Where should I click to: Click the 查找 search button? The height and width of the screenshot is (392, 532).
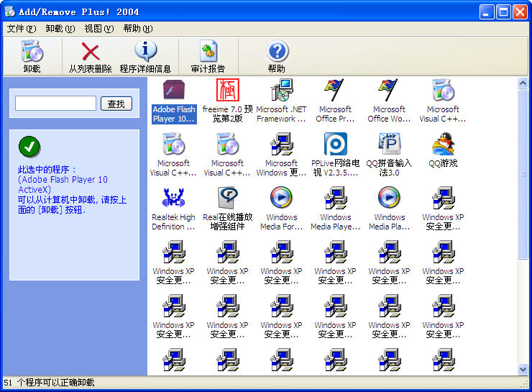click(116, 104)
